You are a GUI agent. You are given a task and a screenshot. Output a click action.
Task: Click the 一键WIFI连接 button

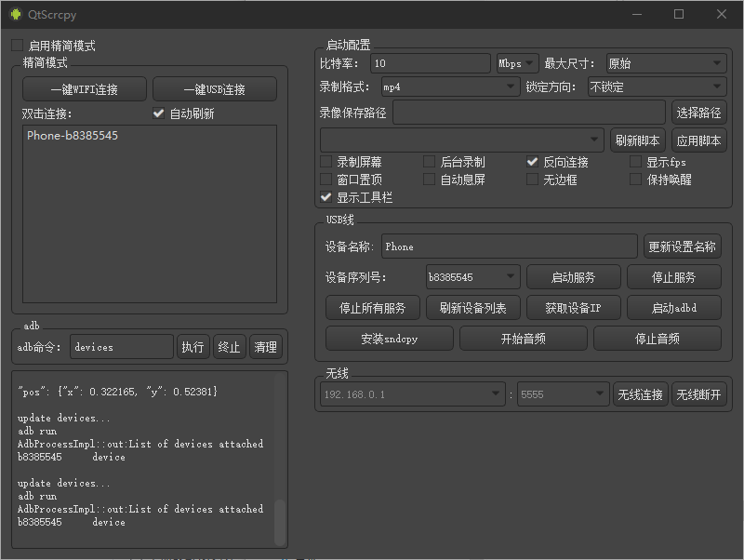coord(85,89)
